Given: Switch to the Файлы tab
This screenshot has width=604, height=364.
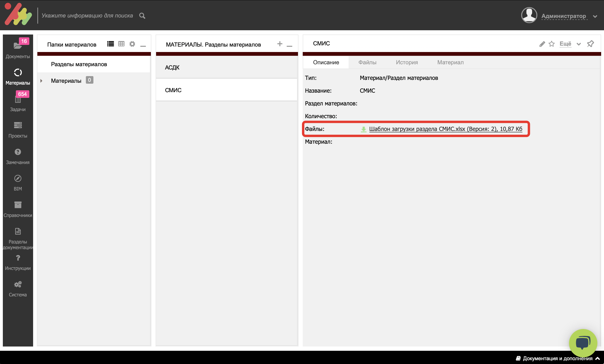Looking at the screenshot, I should (x=367, y=62).
